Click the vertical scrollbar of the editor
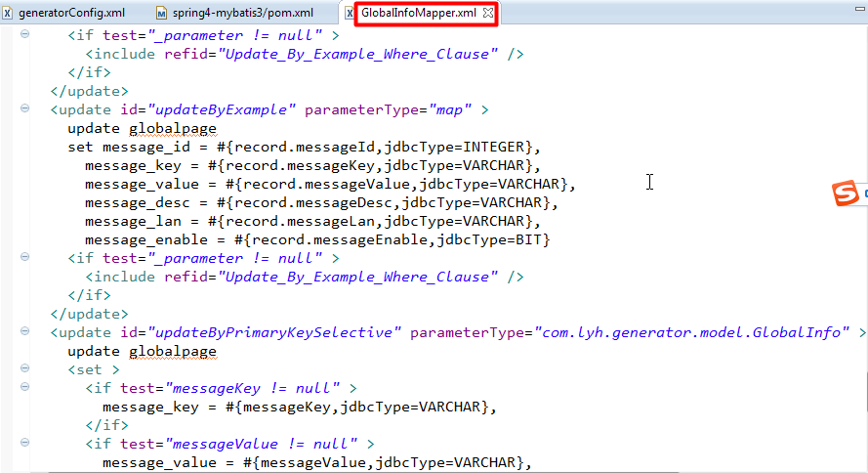The width and height of the screenshot is (868, 473). pos(866,393)
